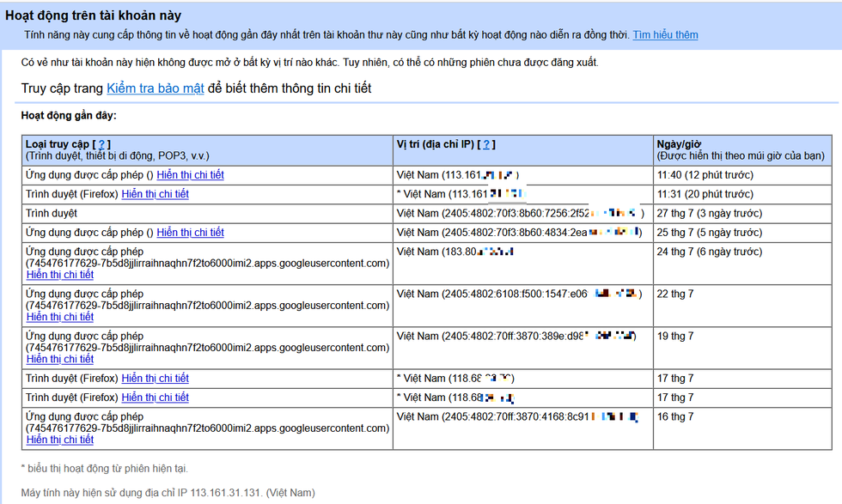Show details for the 19 thg 7 authorized app

click(60, 359)
